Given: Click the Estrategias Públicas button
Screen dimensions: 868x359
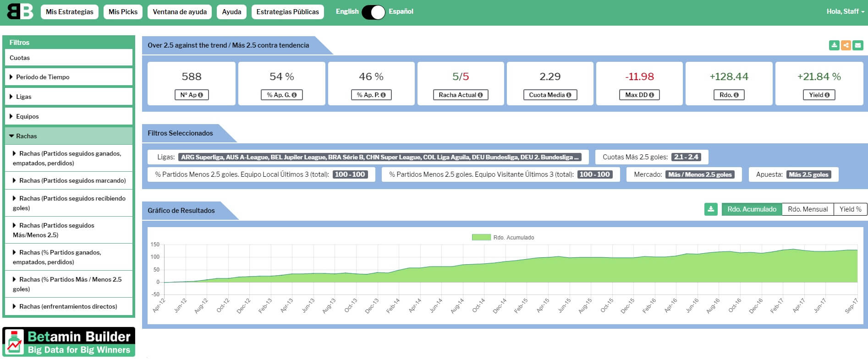Looking at the screenshot, I should (x=287, y=12).
